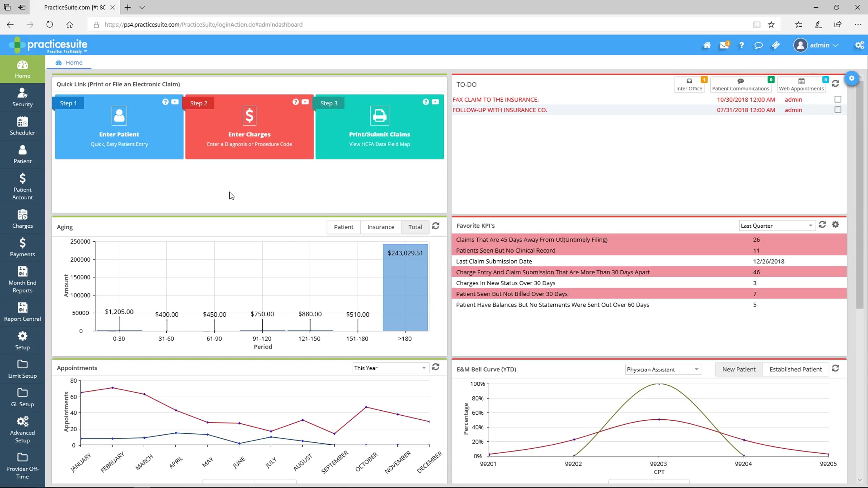Check the FOLLOW-UP WITH INSURANCE CO. checkbox
The width and height of the screenshot is (868, 488).
pos(838,110)
